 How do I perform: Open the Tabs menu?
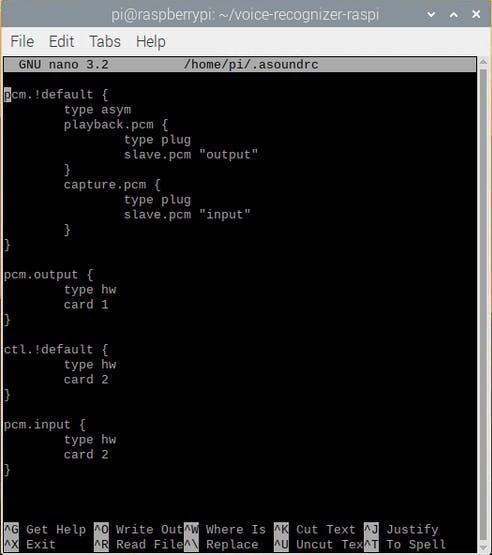click(x=105, y=41)
